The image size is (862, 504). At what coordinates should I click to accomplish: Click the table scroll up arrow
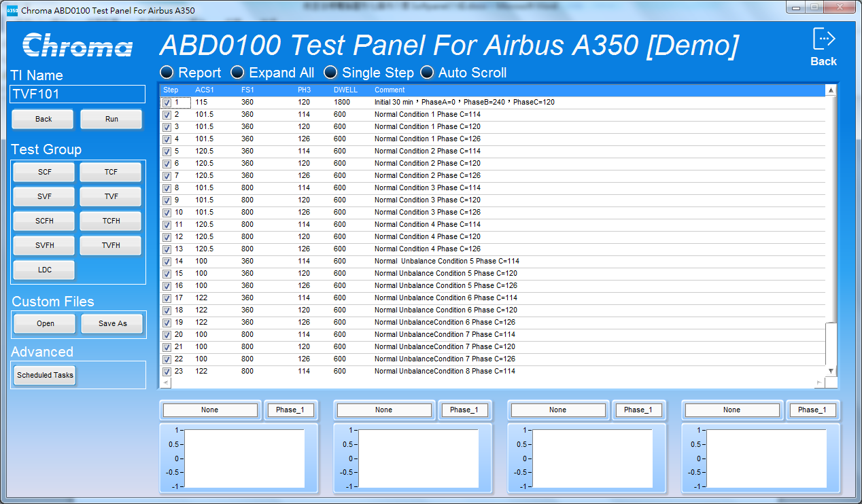(x=831, y=90)
